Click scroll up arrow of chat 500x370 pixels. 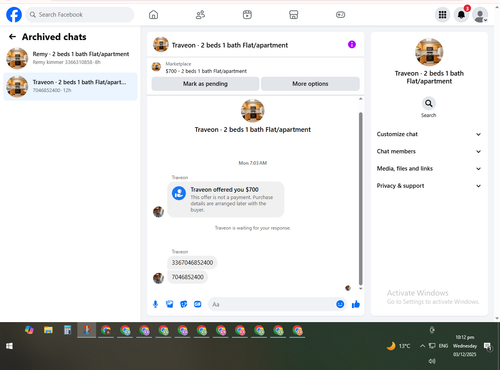click(360, 99)
